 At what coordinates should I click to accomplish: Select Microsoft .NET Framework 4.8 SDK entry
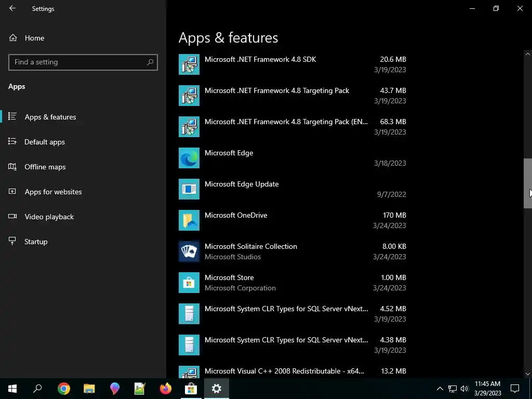tap(292, 64)
